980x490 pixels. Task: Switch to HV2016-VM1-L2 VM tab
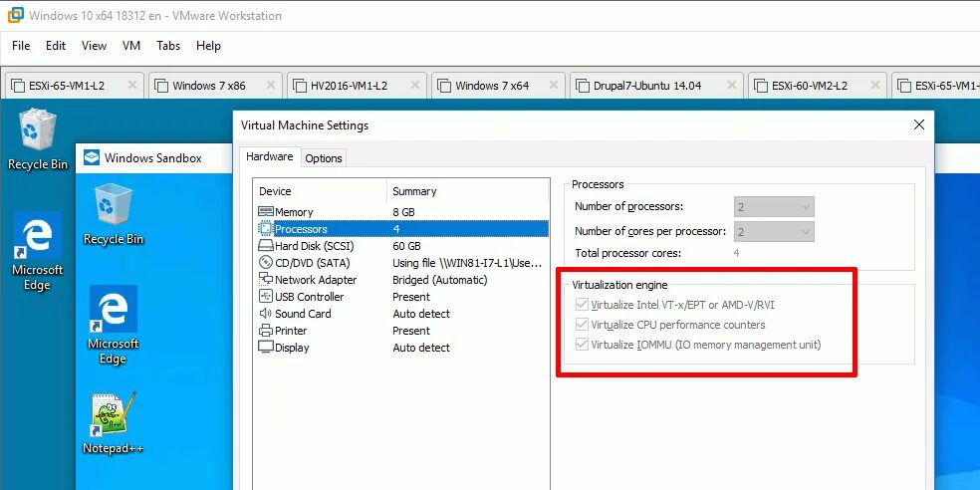[357, 86]
